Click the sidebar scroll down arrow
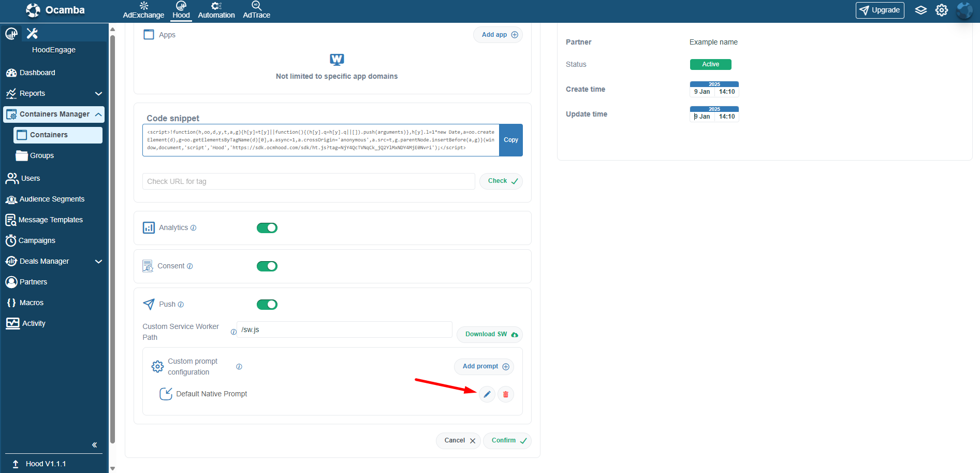Image resolution: width=980 pixels, height=473 pixels. 112,468
